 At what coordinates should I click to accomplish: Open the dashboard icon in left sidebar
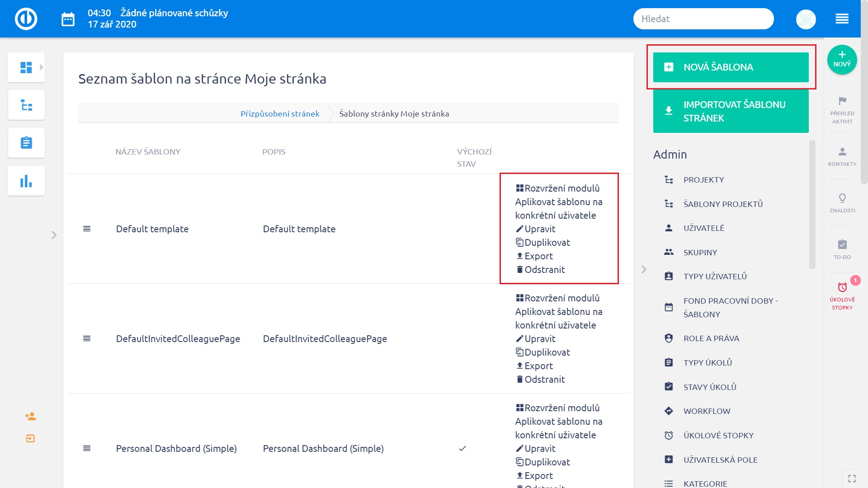click(x=26, y=68)
